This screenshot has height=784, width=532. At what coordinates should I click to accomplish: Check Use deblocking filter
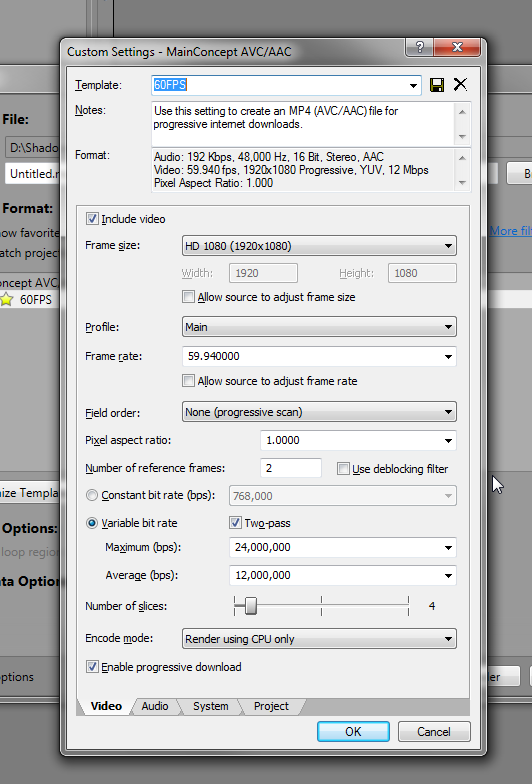[343, 468]
